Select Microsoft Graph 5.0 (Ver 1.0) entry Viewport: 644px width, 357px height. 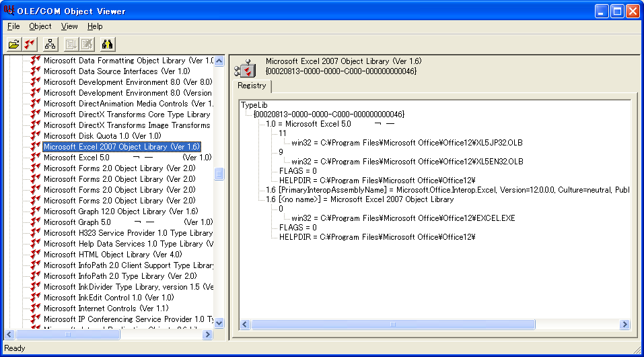[128, 222]
